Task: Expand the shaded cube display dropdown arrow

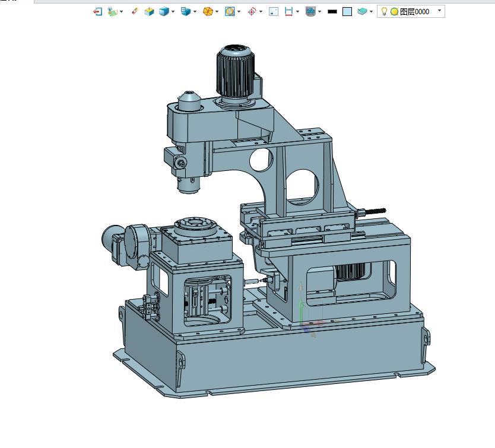Action: (x=173, y=12)
